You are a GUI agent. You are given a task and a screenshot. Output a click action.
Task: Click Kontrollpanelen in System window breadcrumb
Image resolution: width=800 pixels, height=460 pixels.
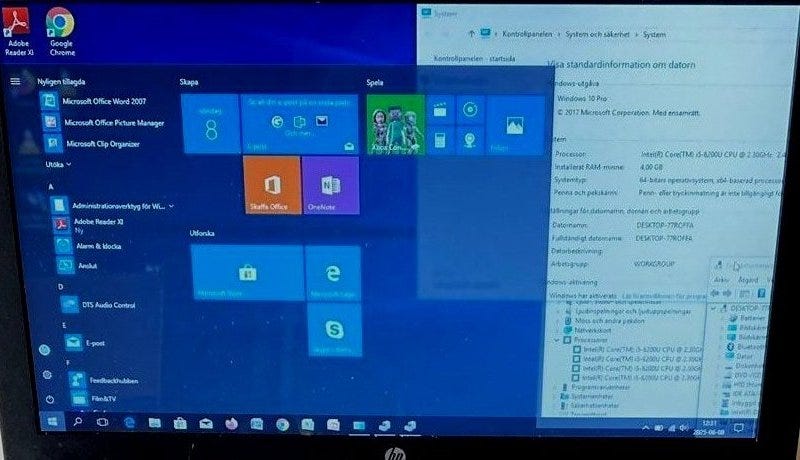[527, 34]
